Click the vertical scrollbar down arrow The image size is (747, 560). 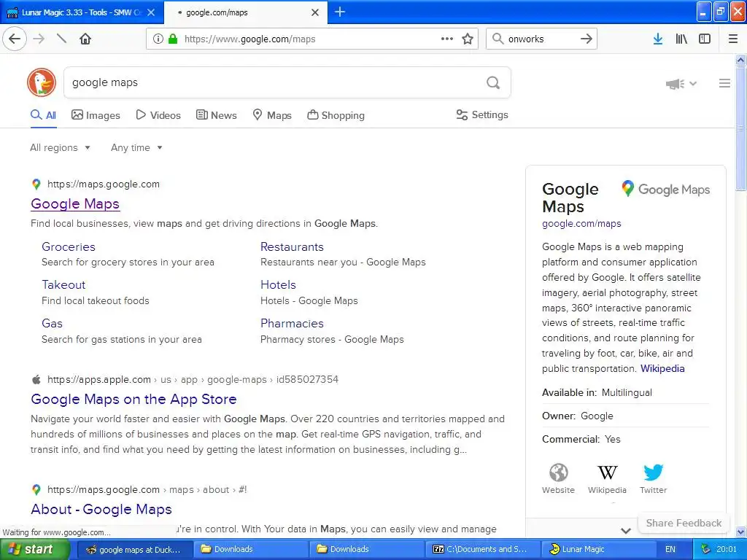coord(741,532)
